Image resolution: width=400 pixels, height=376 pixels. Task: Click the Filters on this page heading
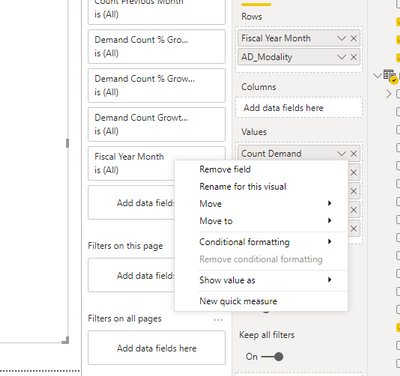[125, 246]
